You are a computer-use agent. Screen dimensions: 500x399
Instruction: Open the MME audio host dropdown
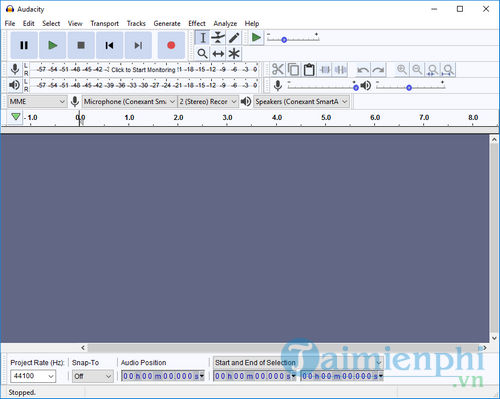click(37, 101)
